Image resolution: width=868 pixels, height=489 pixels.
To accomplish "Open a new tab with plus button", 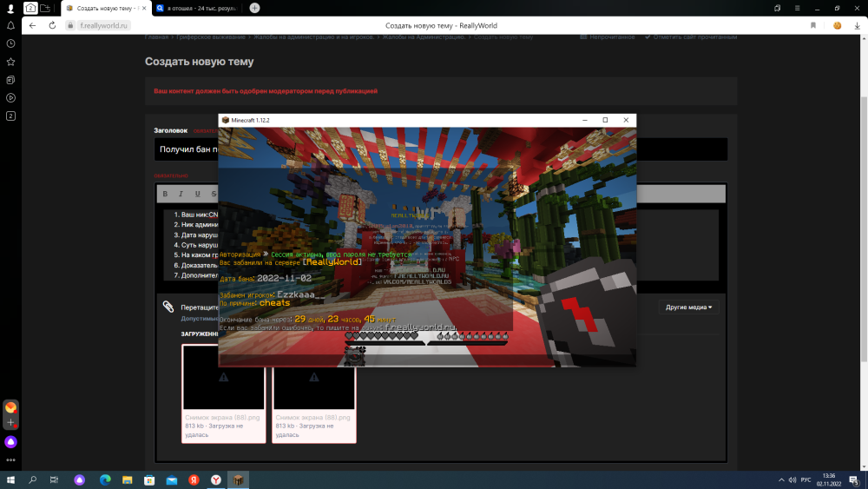I will click(x=254, y=8).
